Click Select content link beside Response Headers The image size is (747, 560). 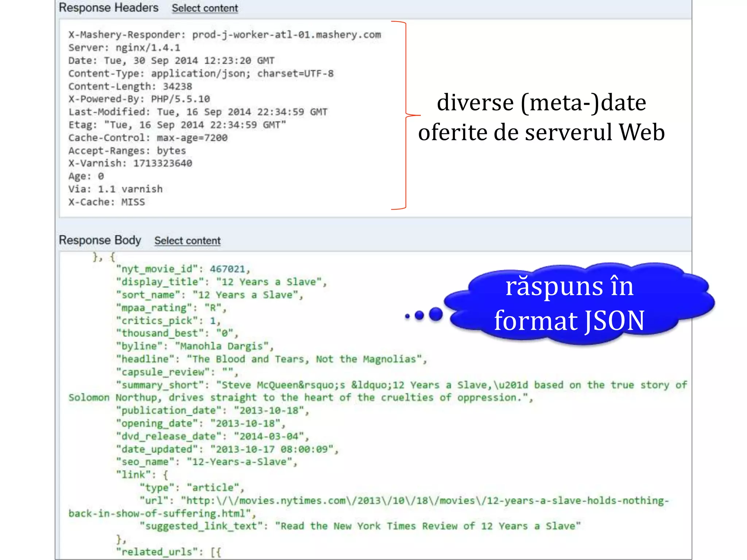click(205, 8)
